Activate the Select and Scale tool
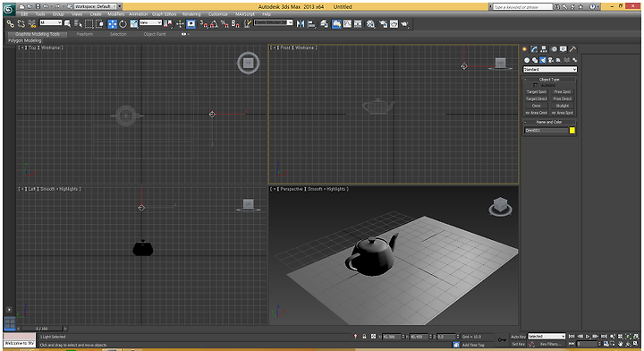This screenshot has width=644, height=351. (134, 24)
